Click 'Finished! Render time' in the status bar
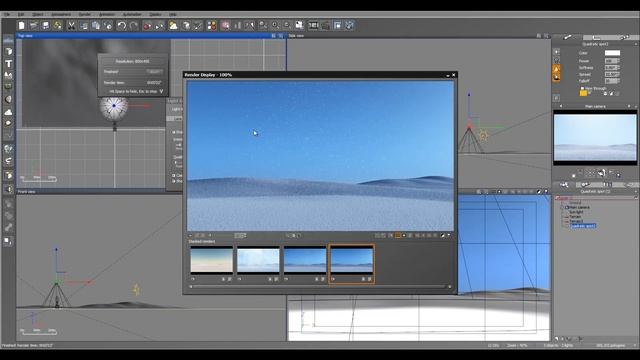640x360 pixels. point(27,345)
